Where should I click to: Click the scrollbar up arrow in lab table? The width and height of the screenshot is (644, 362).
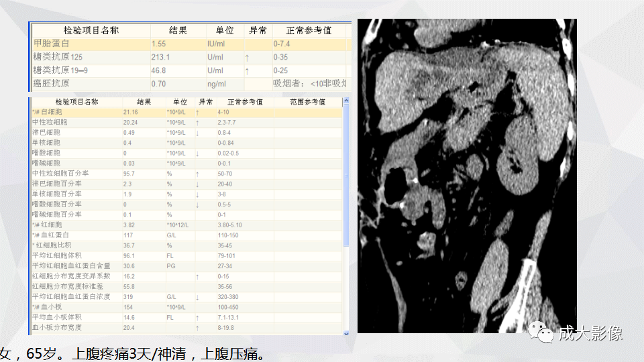[x=346, y=101]
